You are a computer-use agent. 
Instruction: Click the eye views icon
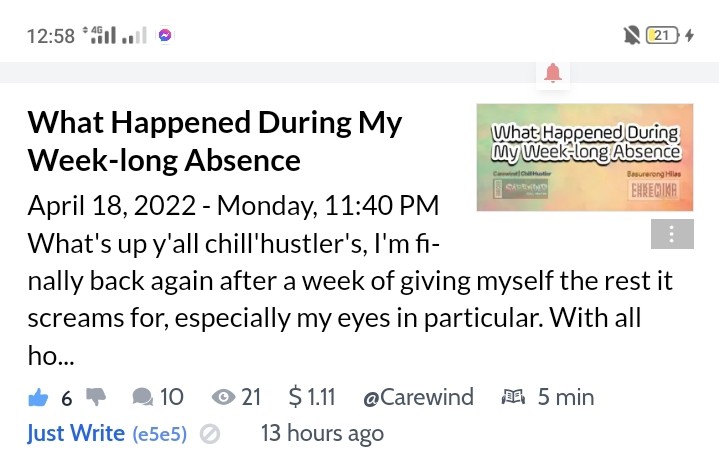click(223, 397)
